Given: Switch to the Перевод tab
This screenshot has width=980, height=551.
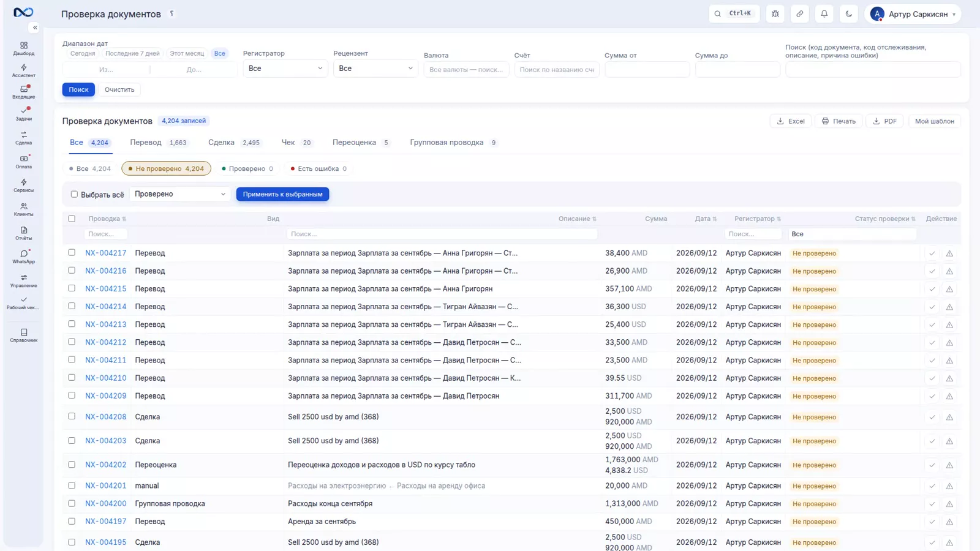Looking at the screenshot, I should click(x=159, y=143).
